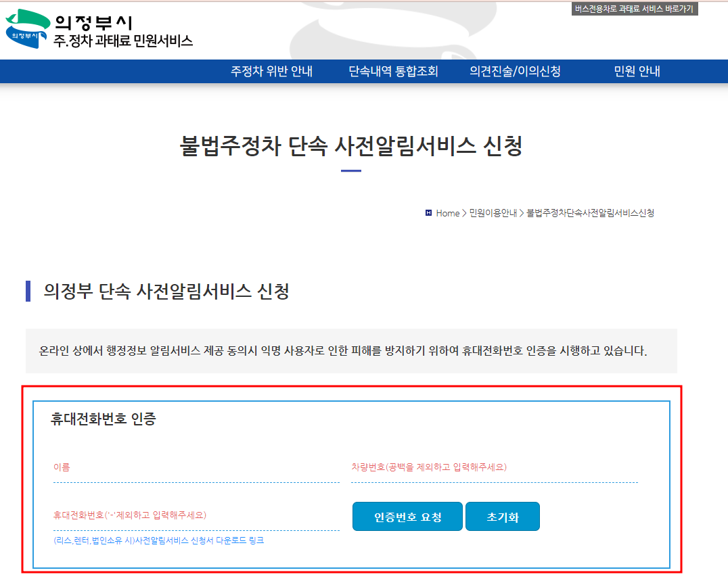
Task: Click Home in the breadcrumb trail
Action: [x=447, y=212]
